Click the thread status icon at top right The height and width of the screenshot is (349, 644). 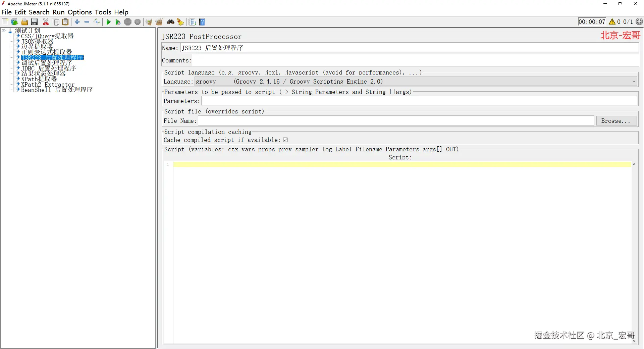[640, 22]
